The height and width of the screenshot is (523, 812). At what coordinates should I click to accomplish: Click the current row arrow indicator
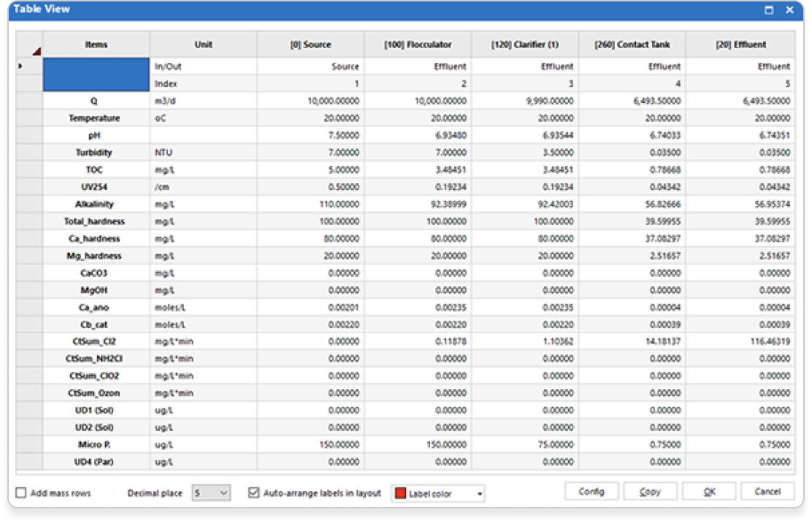tap(20, 66)
